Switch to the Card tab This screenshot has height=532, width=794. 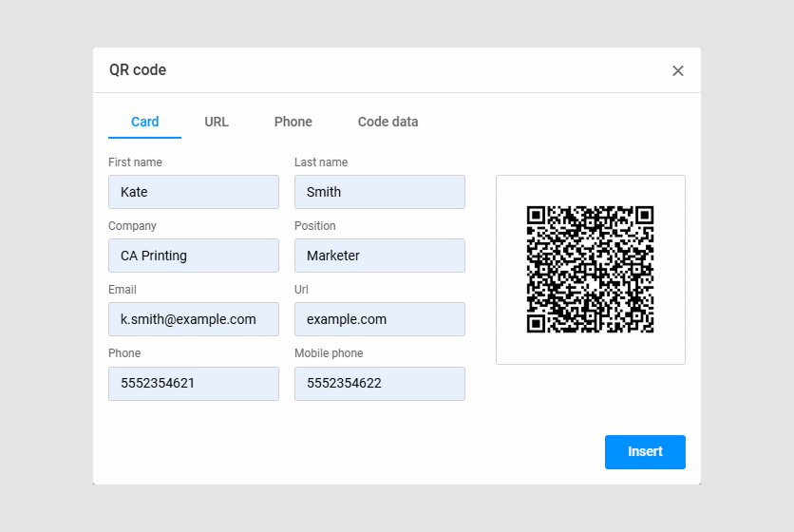[x=144, y=123]
